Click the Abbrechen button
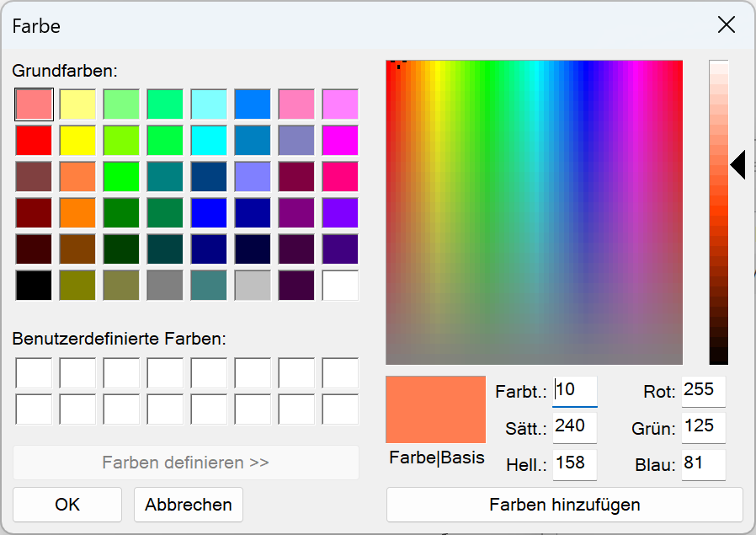 tap(188, 505)
